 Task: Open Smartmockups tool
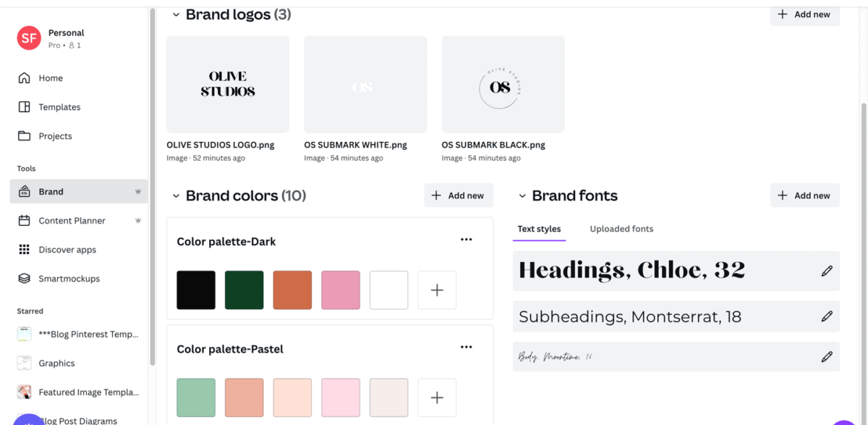(78, 279)
